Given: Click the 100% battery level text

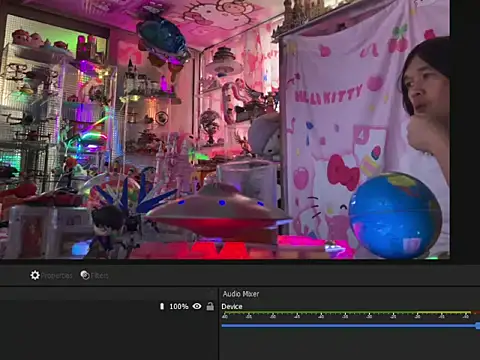Looking at the screenshot, I should click(x=179, y=306).
